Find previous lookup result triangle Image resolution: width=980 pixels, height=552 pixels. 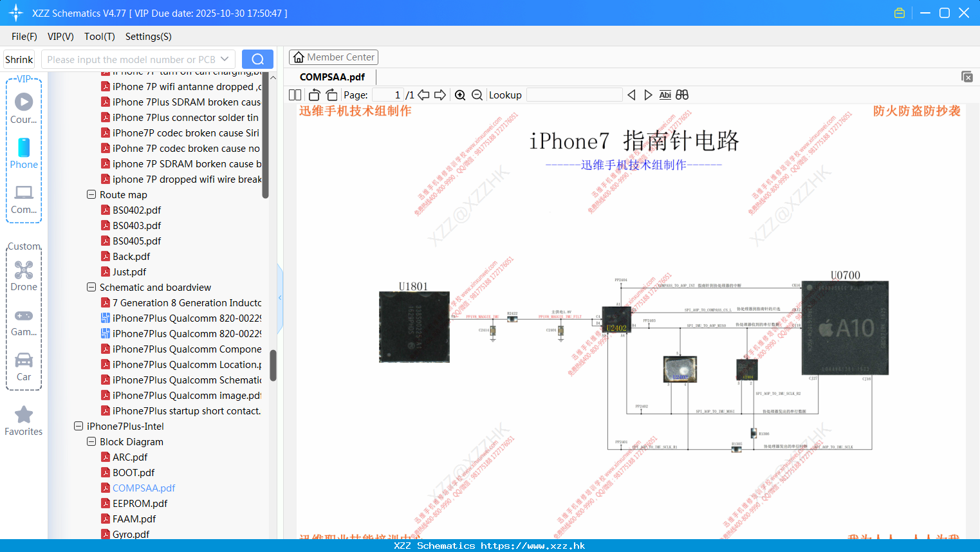(x=631, y=95)
